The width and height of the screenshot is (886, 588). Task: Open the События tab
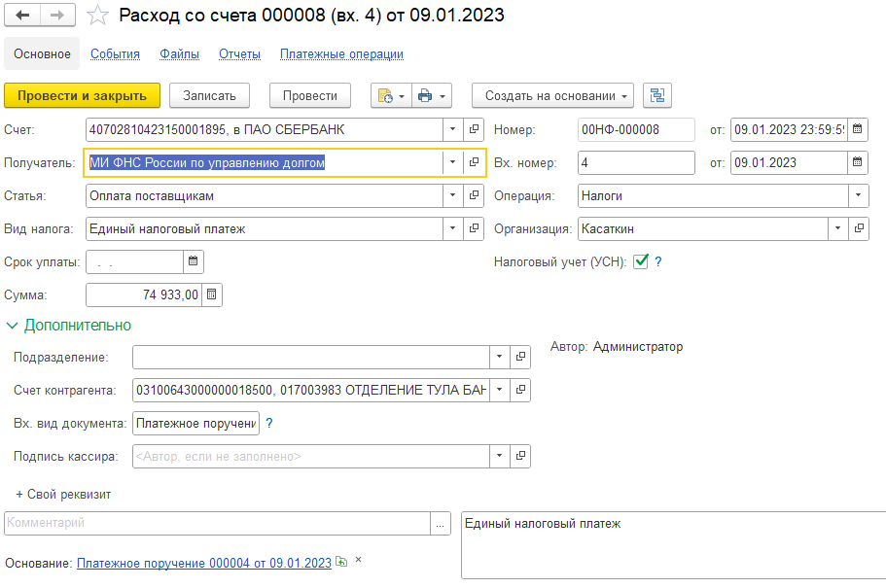tap(116, 54)
